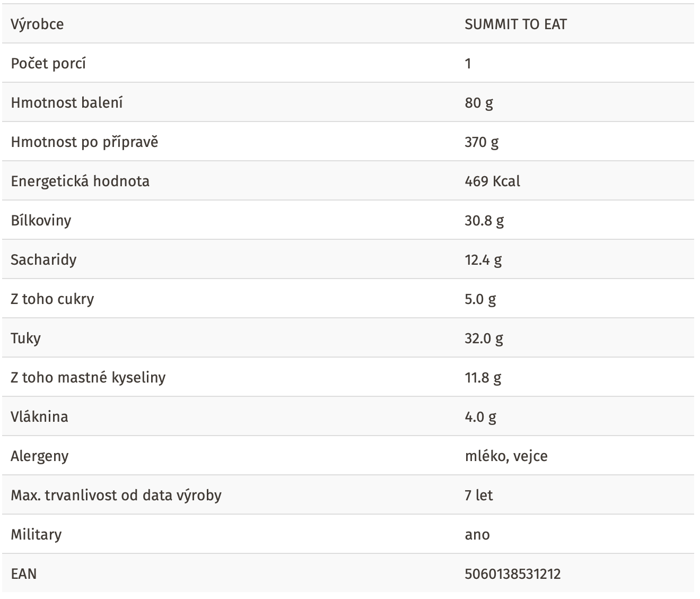This screenshot has width=700, height=599.
Task: Select the Bílkoviny row label
Action: click(41, 221)
